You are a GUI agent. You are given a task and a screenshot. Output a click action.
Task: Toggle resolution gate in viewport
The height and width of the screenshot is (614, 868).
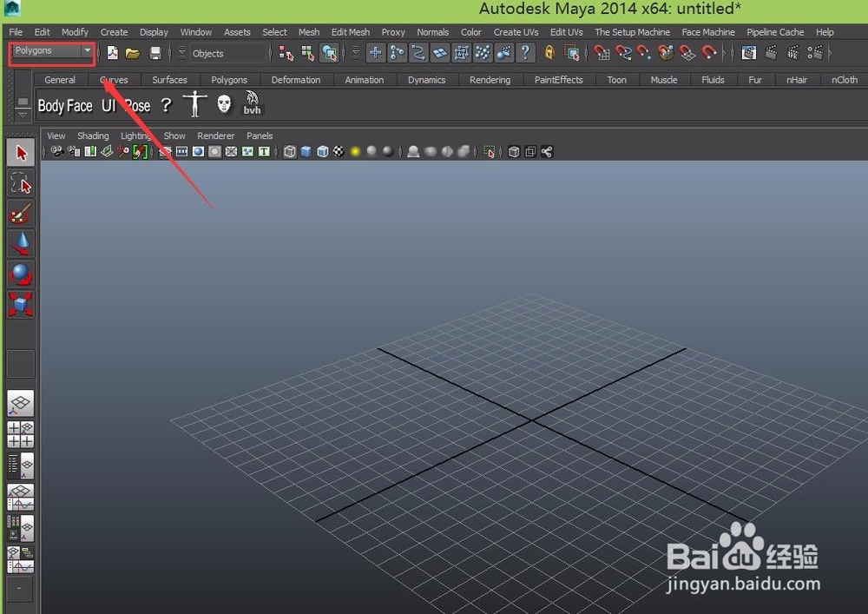198,152
